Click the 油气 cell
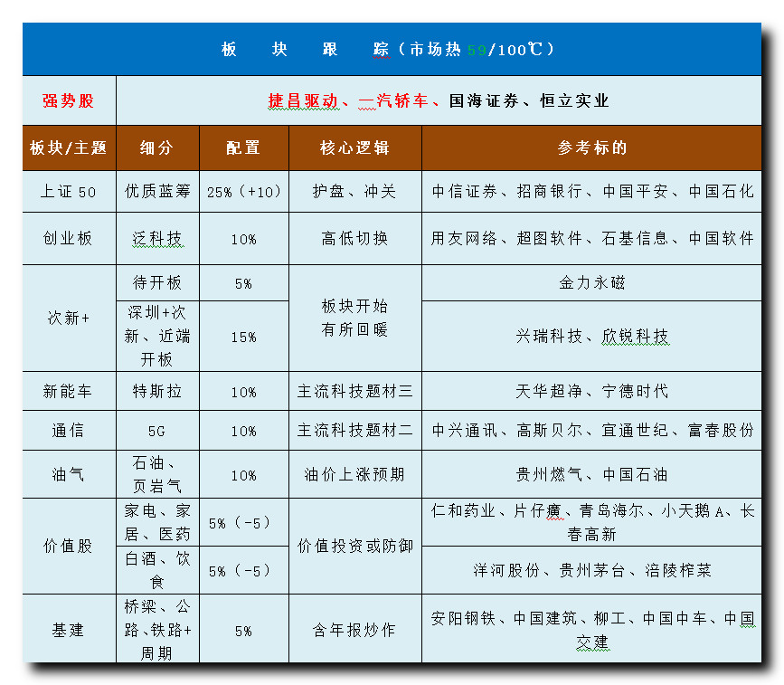784x685 pixels. [x=69, y=474]
